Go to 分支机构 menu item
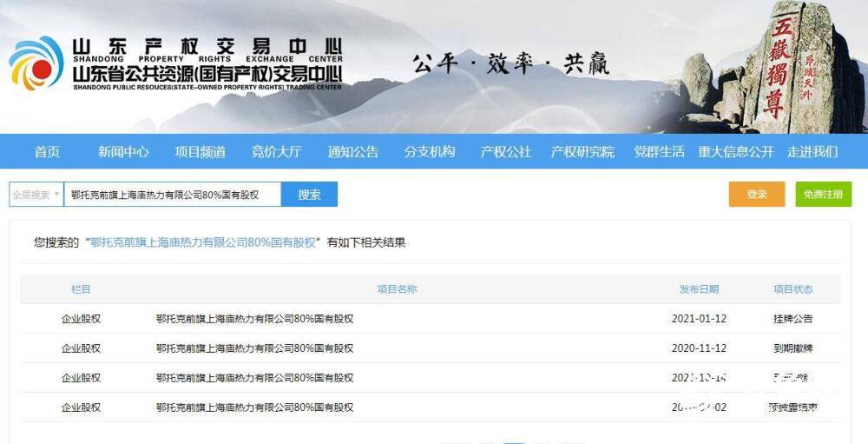868x444 pixels. tap(430, 152)
